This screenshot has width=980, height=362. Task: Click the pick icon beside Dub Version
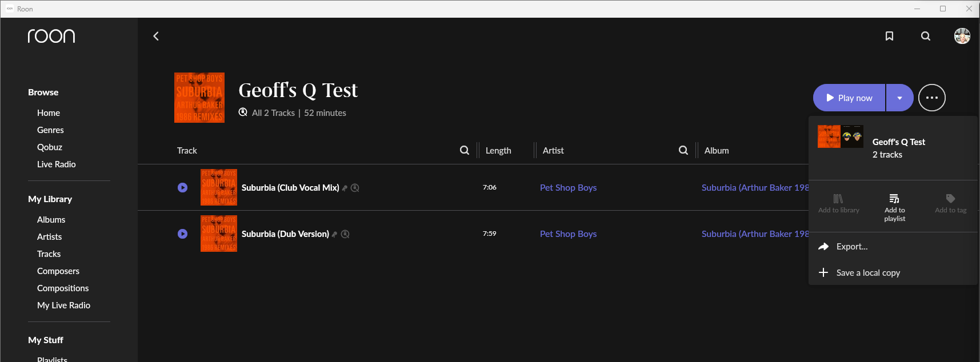[x=334, y=234]
